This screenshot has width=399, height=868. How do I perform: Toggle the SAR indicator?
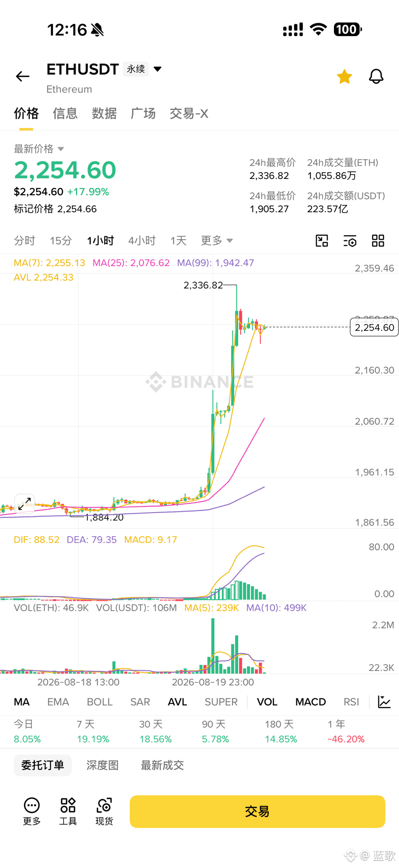[x=140, y=702]
